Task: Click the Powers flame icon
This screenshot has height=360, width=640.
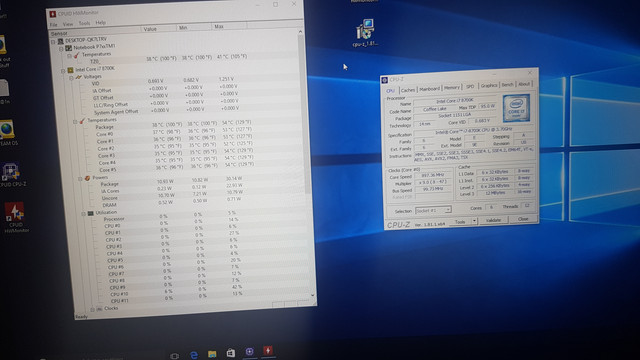Action: point(87,178)
